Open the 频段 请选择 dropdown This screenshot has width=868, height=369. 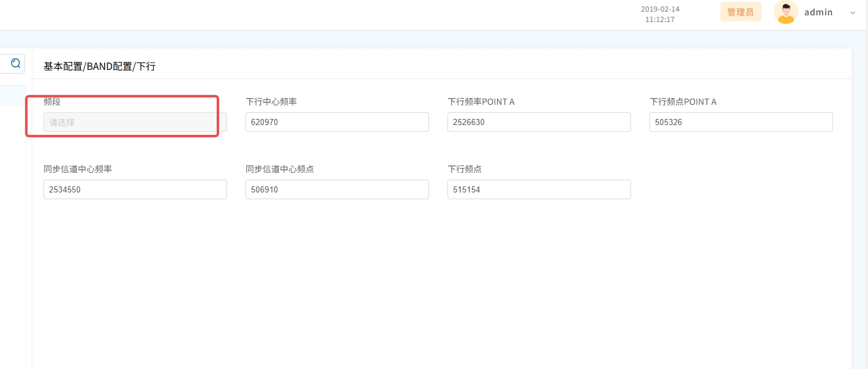(x=135, y=122)
